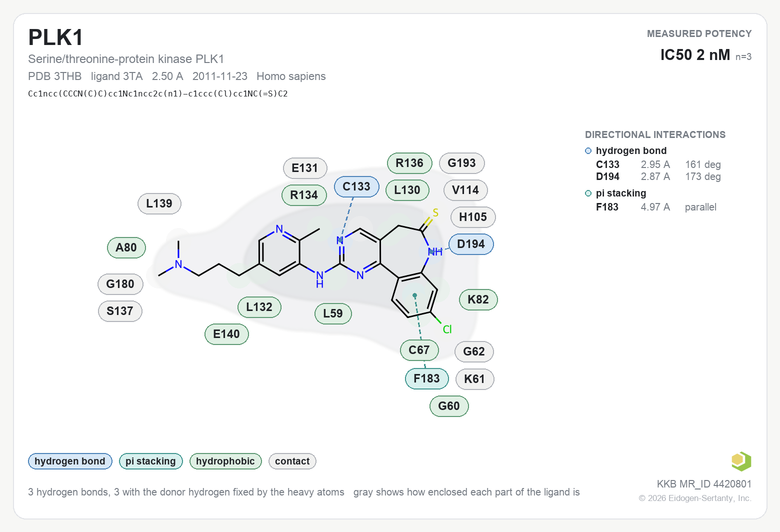Click the G60 residue bubble
The height and width of the screenshot is (532, 780).
pyautogui.click(x=449, y=406)
